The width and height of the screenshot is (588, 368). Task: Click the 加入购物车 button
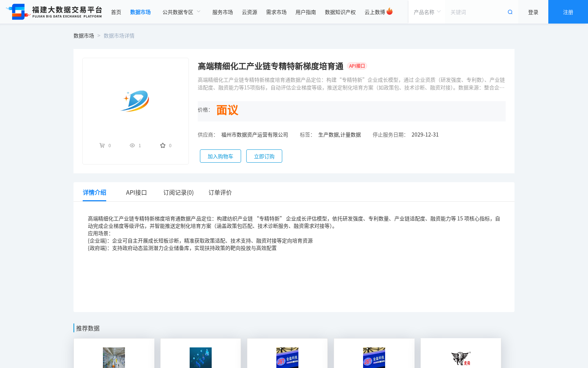[x=220, y=156]
